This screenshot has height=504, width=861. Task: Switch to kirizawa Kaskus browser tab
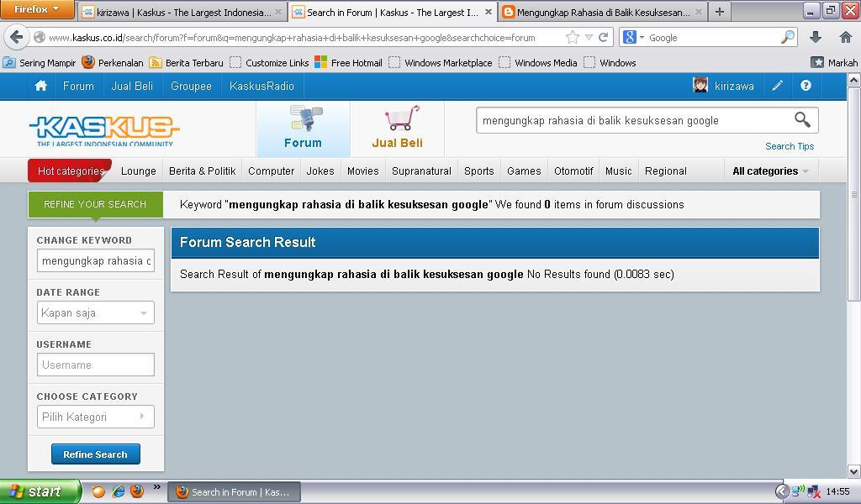[183, 12]
